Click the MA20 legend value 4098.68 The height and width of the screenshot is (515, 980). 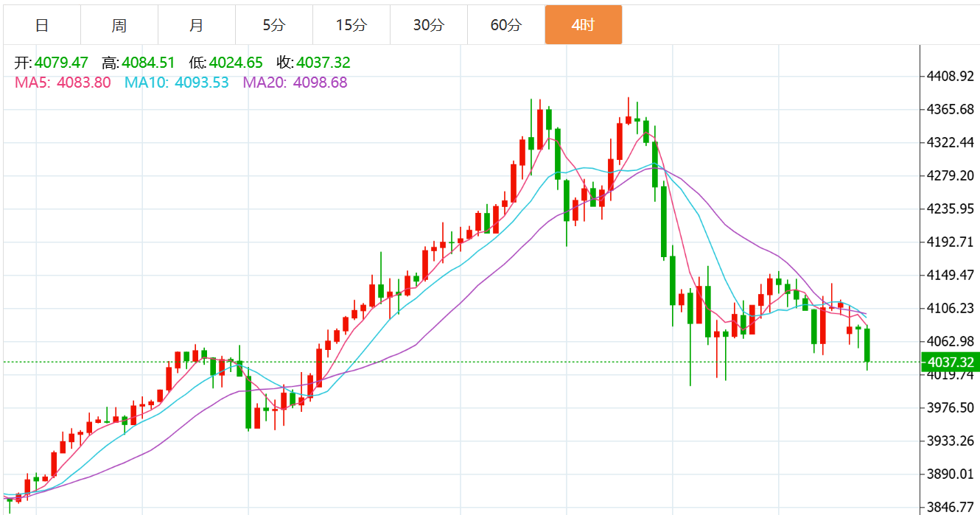[x=320, y=83]
